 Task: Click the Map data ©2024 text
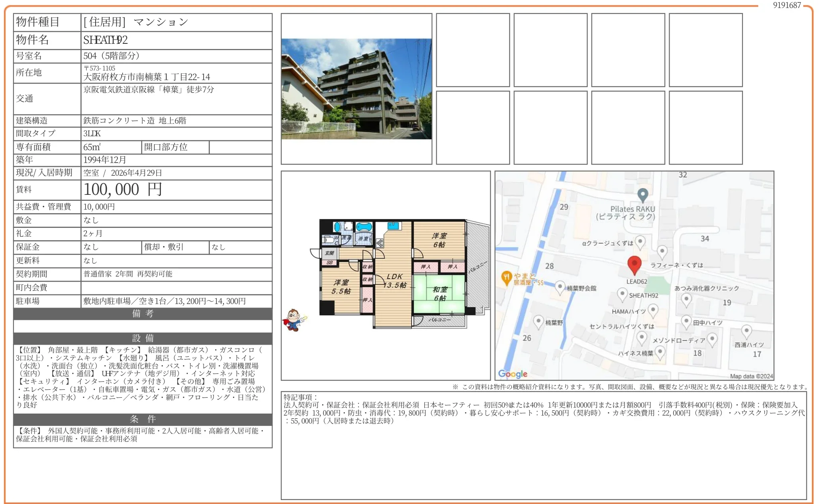coord(751,376)
